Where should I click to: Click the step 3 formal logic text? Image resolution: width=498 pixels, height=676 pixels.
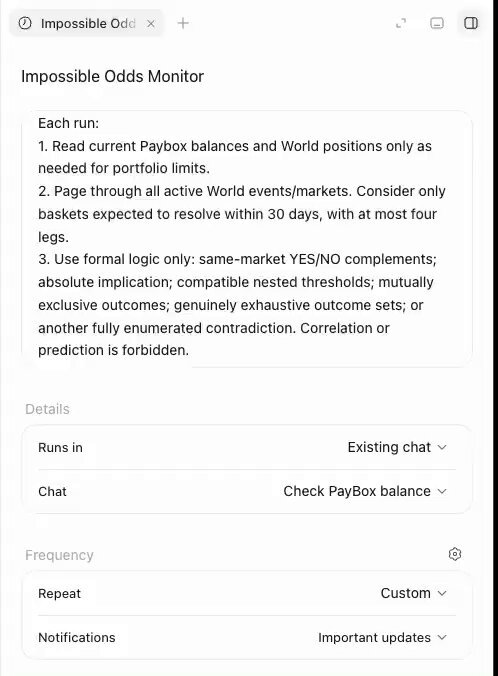(x=237, y=305)
